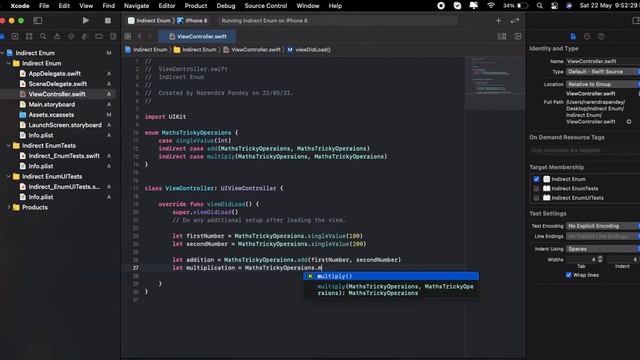Open the issue navigator warning icon

[x=57, y=36]
